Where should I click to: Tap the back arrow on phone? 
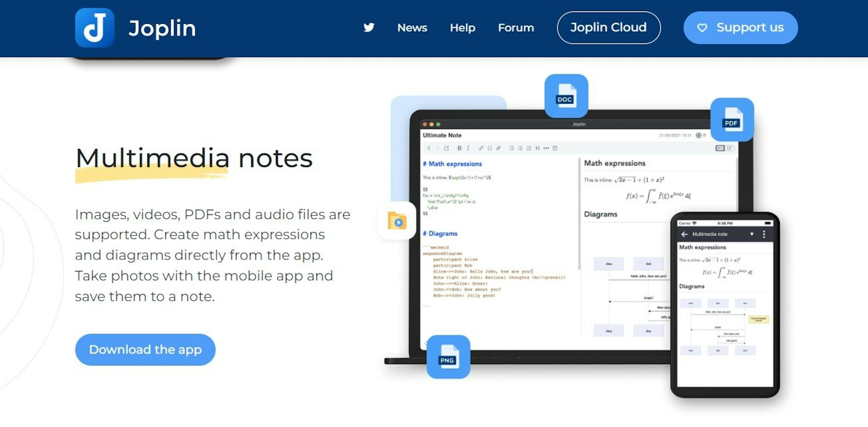click(x=684, y=234)
